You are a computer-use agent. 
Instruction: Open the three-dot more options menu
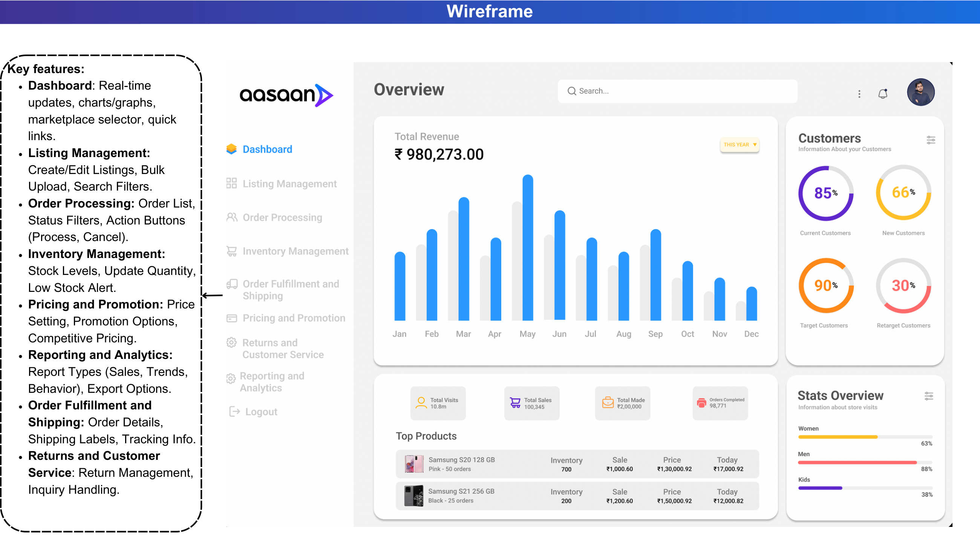tap(859, 94)
